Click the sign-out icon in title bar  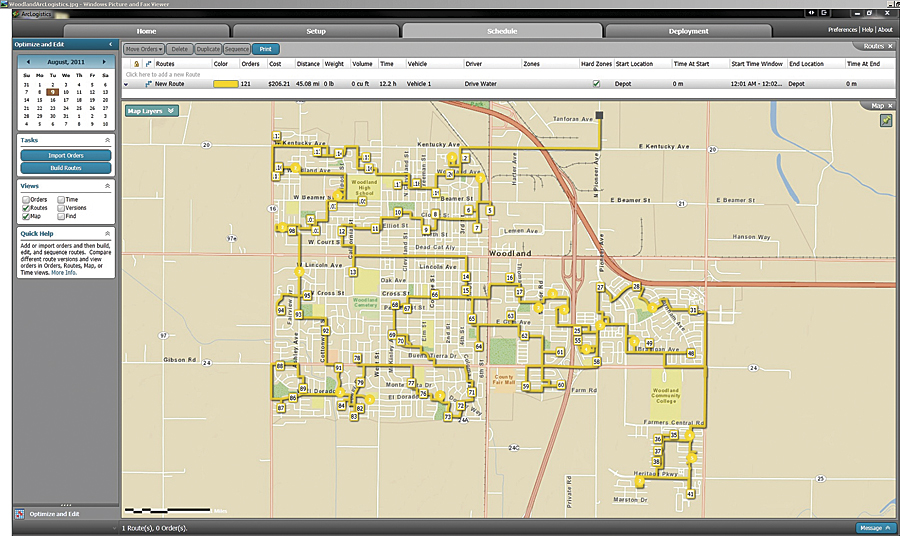coord(824,13)
